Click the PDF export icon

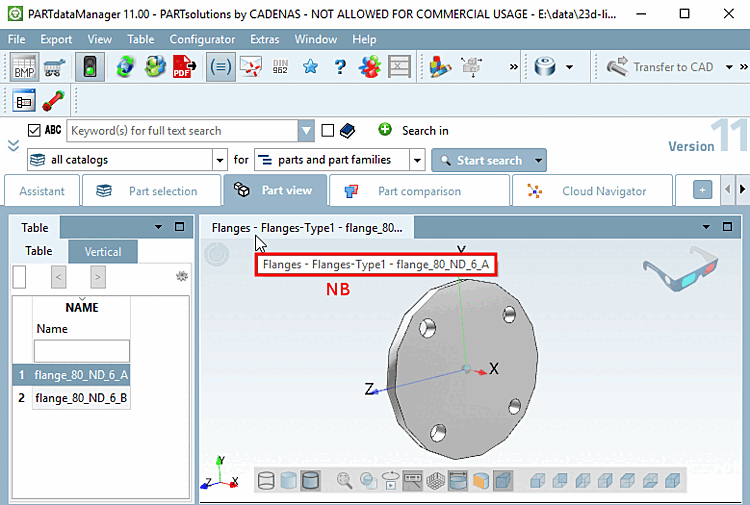click(184, 67)
